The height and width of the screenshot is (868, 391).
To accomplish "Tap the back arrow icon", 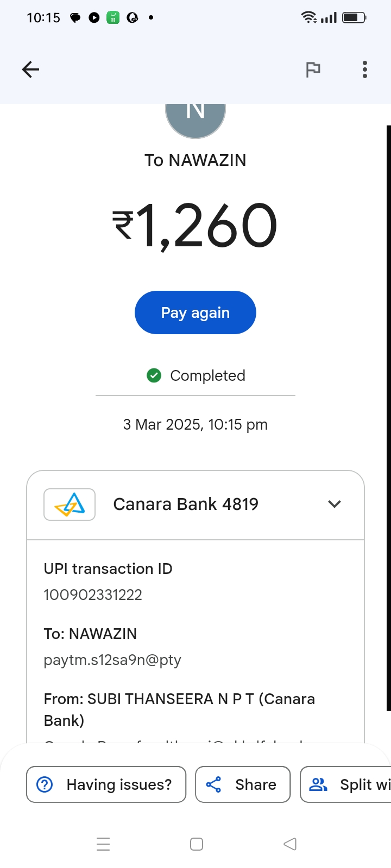I will tap(31, 69).
